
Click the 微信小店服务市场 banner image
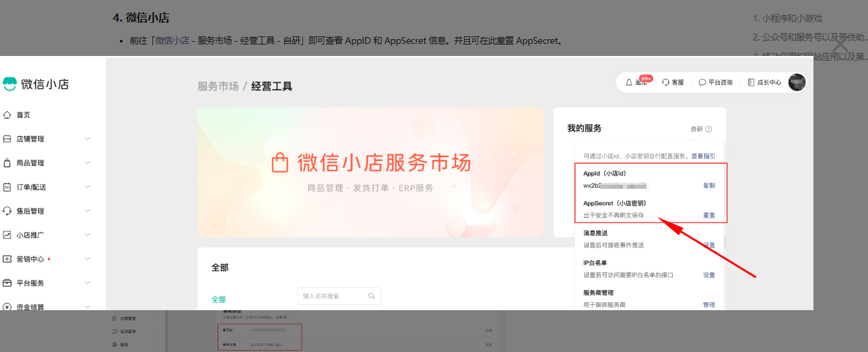(x=370, y=172)
